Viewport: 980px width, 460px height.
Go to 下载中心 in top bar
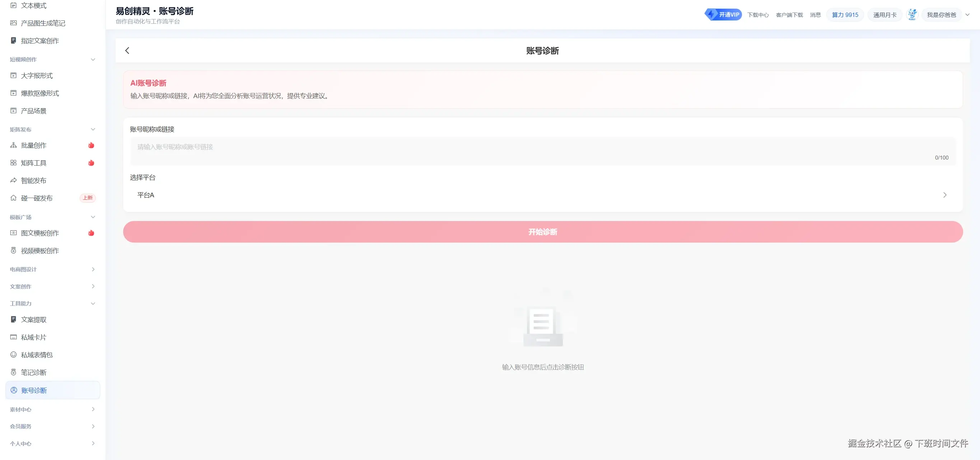tap(758, 14)
